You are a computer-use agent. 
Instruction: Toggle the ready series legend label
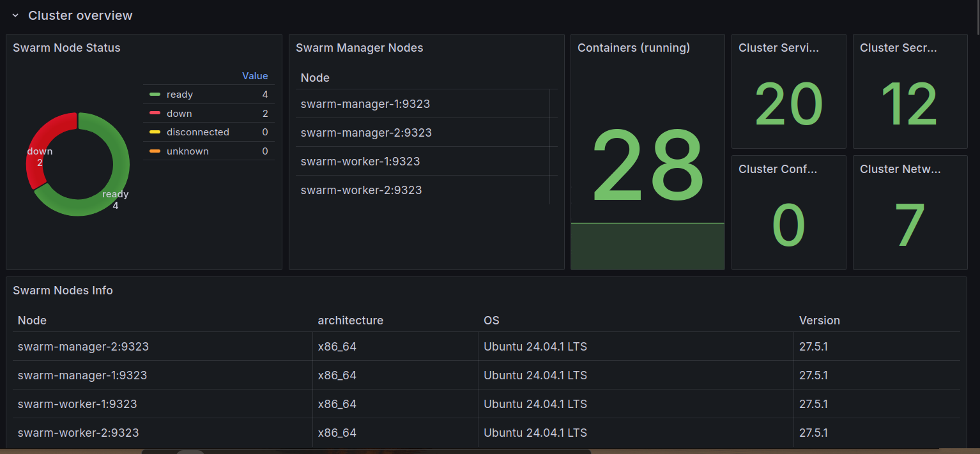180,95
